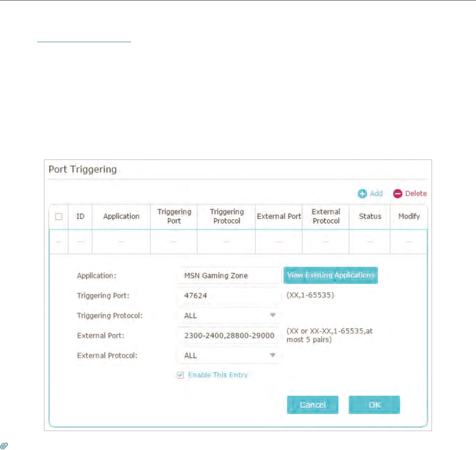Click the Triggering Port column header
This screenshot has width=476, height=450.
point(174,216)
